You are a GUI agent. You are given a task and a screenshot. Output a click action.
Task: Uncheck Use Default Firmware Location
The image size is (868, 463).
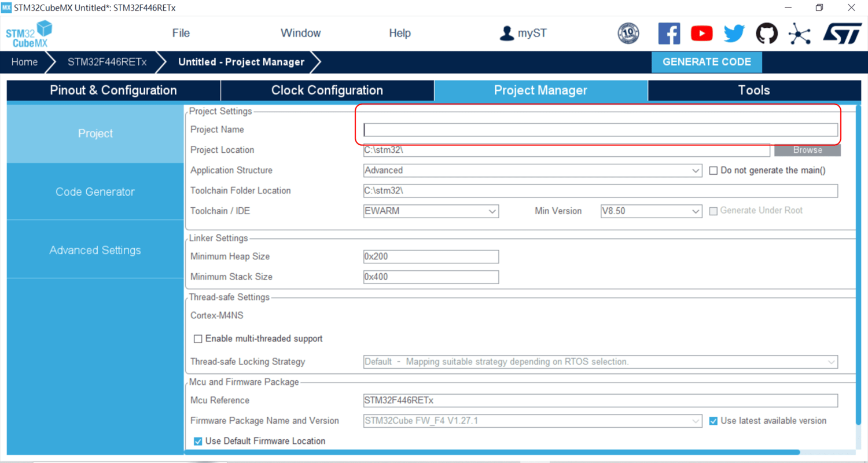click(198, 441)
